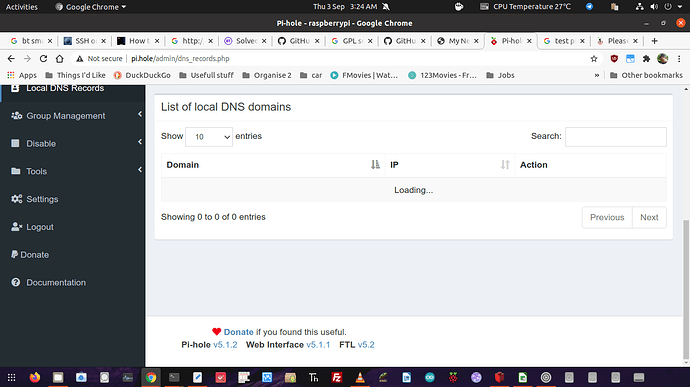
Task: Click the Settings gears icon
Action: [16, 199]
